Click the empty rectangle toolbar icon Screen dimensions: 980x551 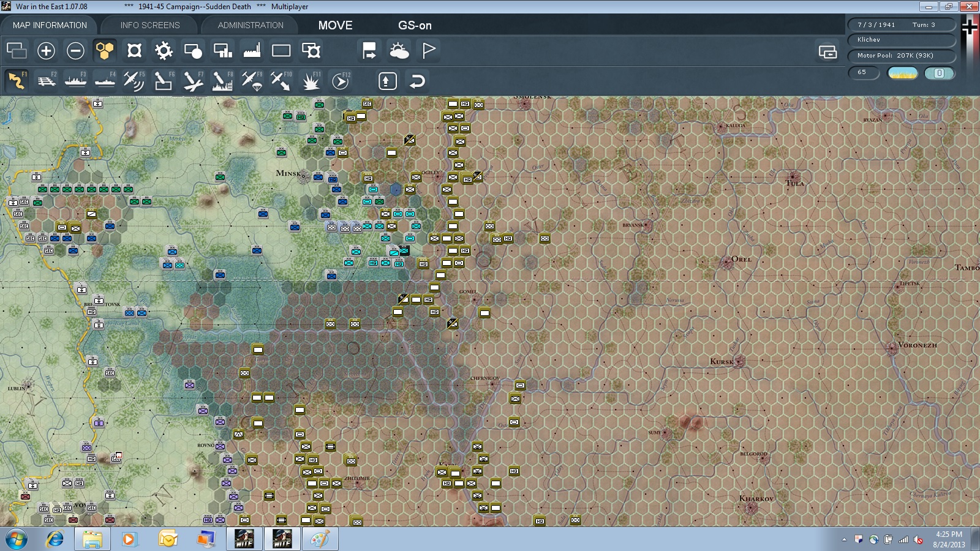pos(281,51)
